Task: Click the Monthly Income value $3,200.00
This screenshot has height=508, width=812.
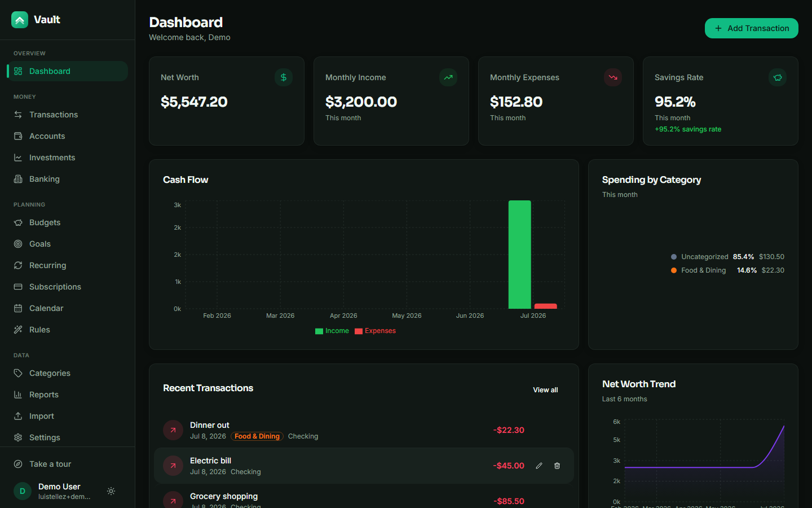Action: 361,102
